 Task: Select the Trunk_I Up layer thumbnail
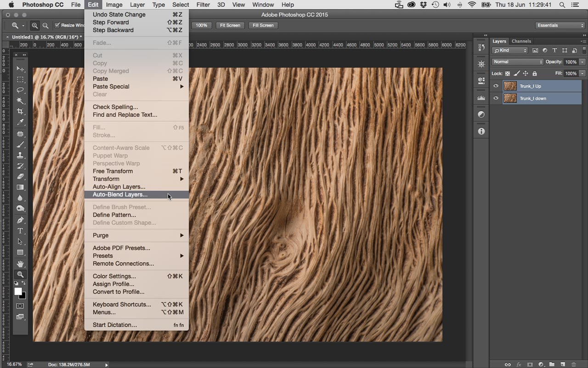(510, 86)
